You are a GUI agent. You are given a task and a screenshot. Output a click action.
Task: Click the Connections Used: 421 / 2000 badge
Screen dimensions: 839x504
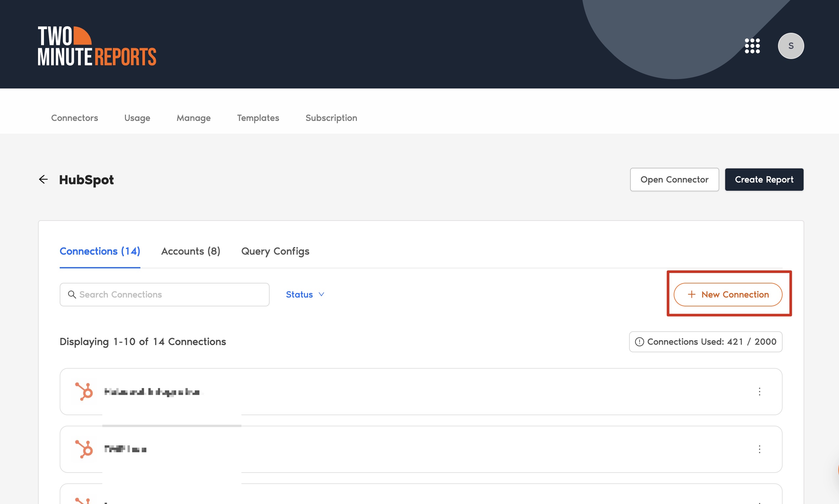tap(706, 342)
